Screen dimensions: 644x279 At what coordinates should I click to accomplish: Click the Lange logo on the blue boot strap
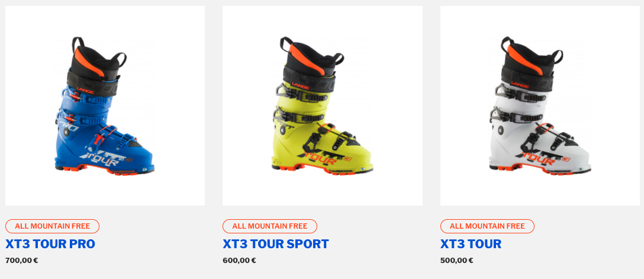(85, 91)
